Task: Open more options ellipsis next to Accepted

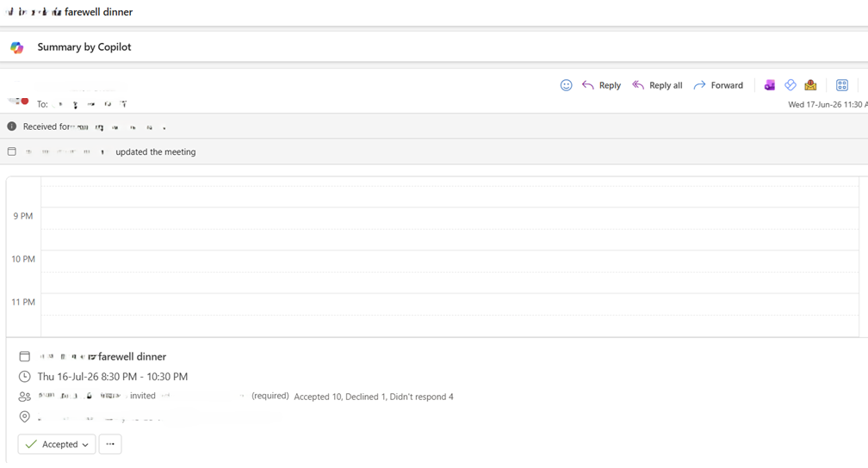Action: point(110,444)
